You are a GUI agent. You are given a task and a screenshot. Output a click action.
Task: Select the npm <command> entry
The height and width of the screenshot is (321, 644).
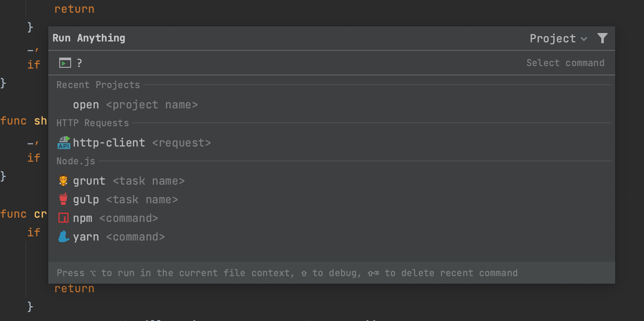click(x=116, y=218)
